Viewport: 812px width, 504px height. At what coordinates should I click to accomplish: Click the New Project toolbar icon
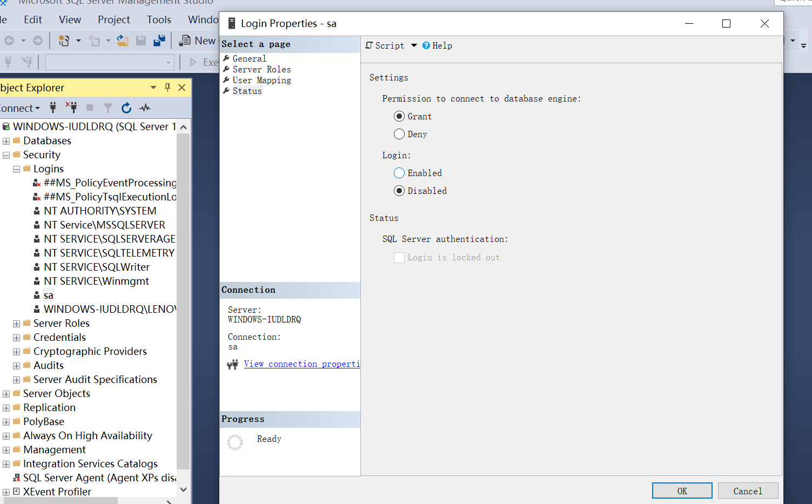(x=63, y=41)
